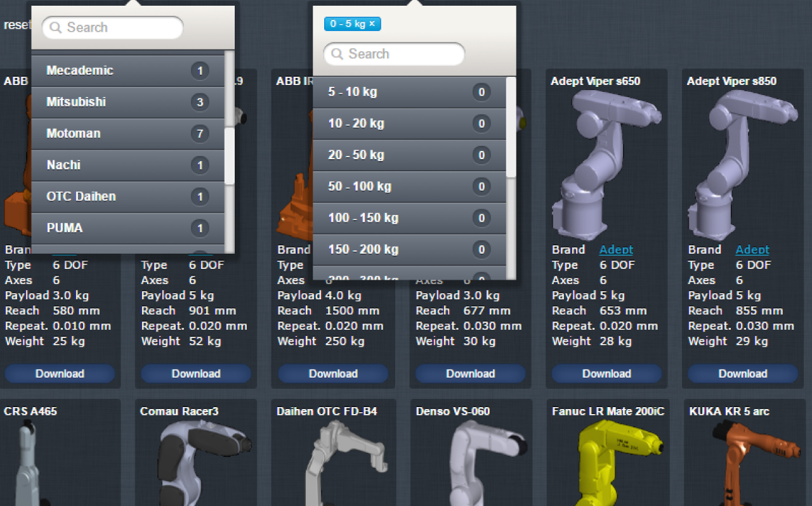Download the robot weighing 52 kg
812x506 pixels.
tap(196, 373)
